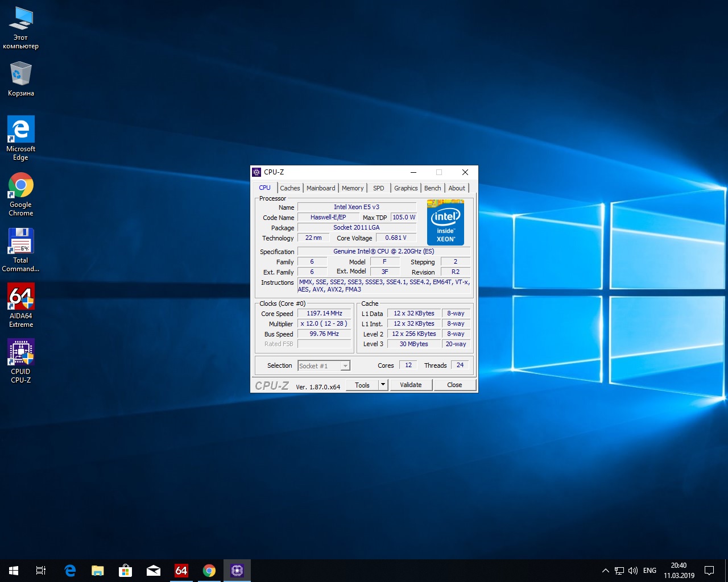Click the AIDA64 icon in the taskbar
Image resolution: width=728 pixels, height=582 pixels.
coord(181,571)
